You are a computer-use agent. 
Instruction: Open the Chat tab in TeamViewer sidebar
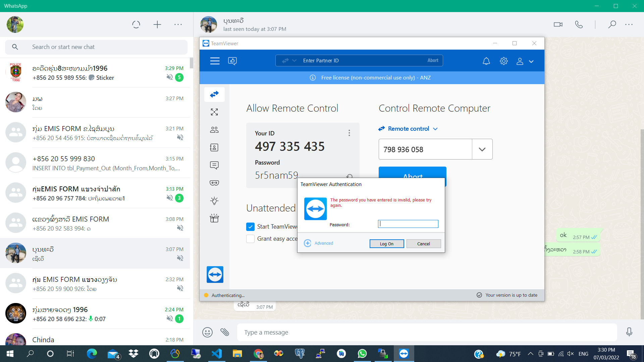[x=214, y=165]
